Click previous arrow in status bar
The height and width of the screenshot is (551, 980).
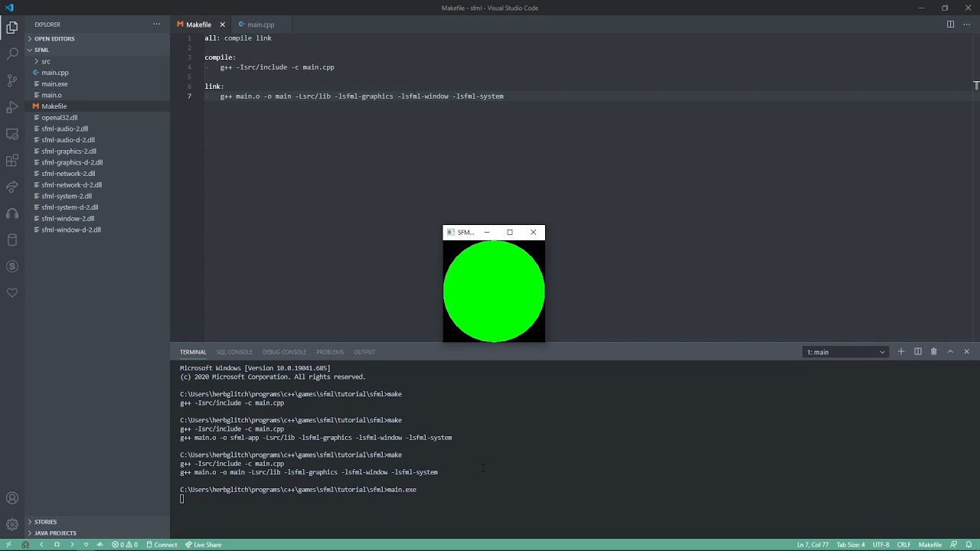41,545
